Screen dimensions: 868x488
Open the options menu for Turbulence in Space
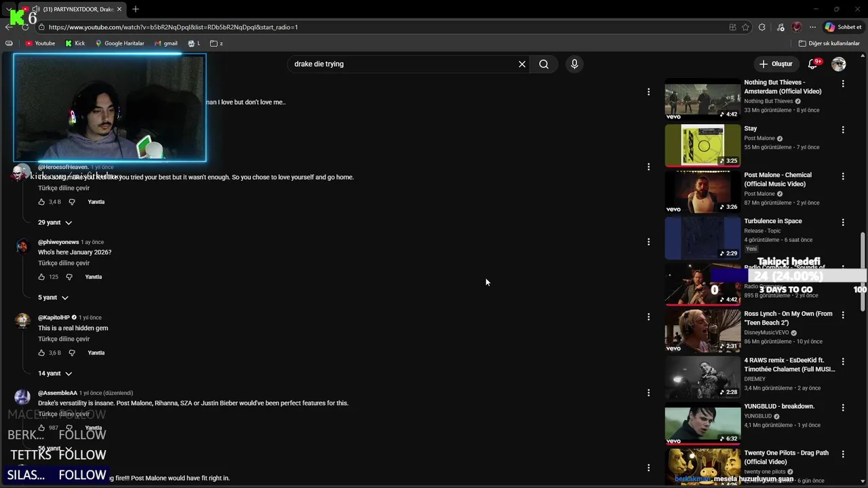843,222
